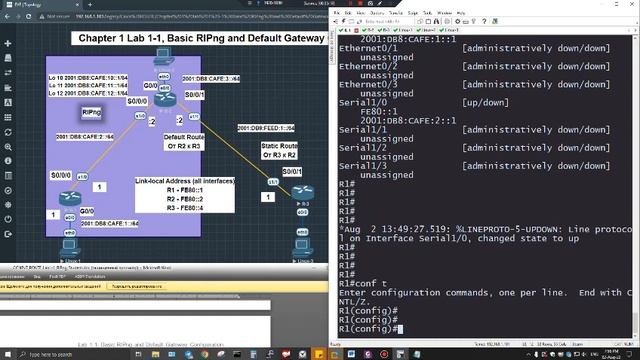Click the Linux1 PC node in the topology
Image resolution: width=640 pixels, height=360 pixels.
coord(70,248)
